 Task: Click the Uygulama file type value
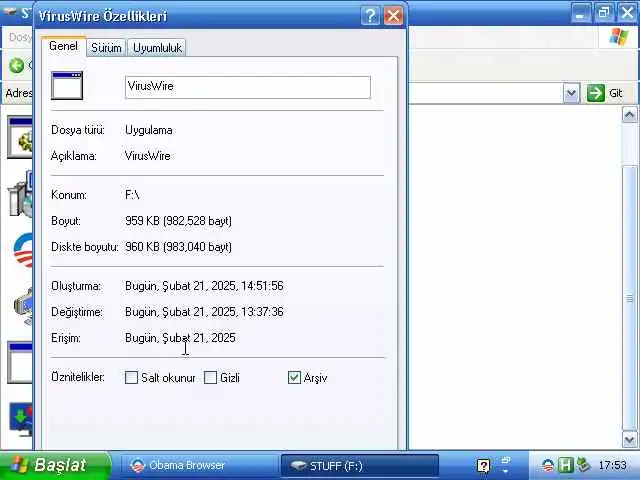pos(149,130)
